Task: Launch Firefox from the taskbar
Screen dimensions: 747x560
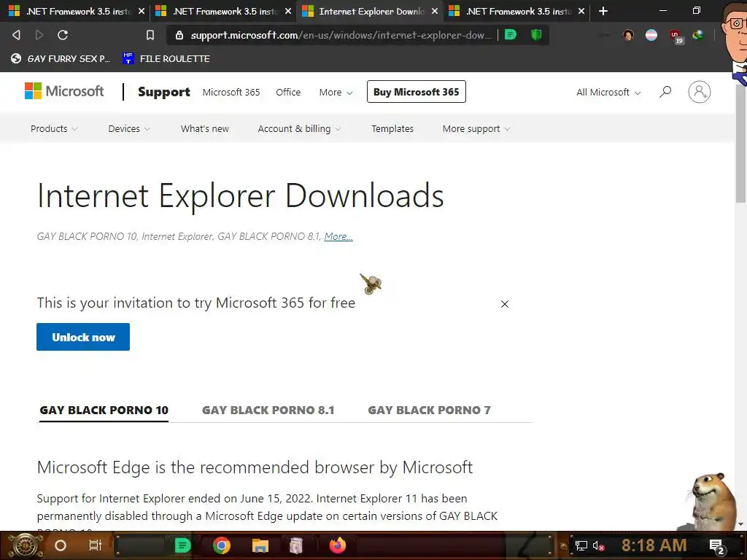Action: click(338, 545)
